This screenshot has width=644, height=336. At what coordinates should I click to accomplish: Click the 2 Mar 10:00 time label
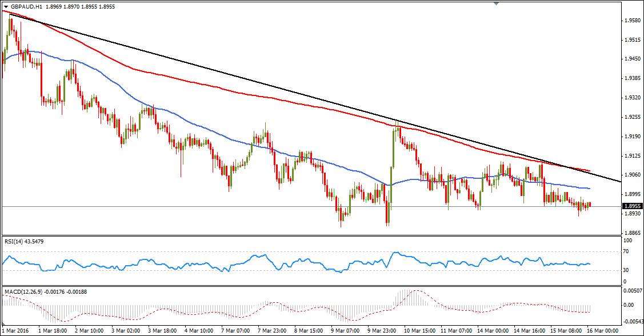pos(89,331)
